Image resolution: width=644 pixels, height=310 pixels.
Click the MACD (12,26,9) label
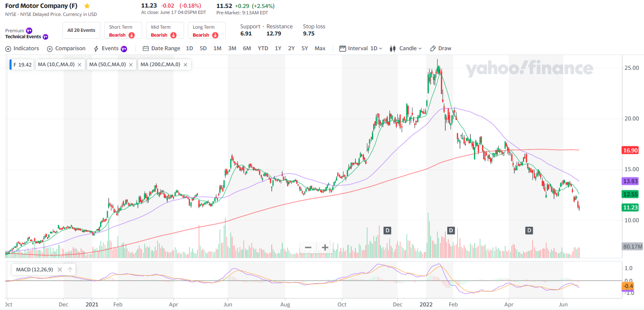coord(35,270)
